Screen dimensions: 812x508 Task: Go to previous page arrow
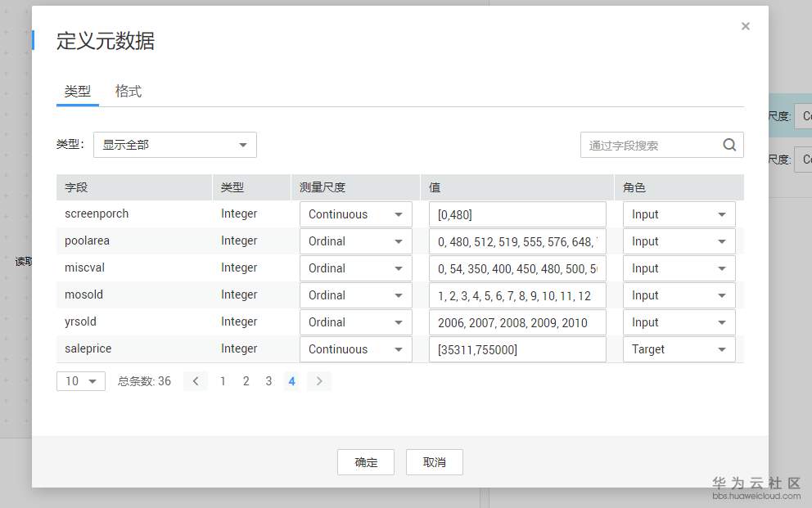(196, 381)
